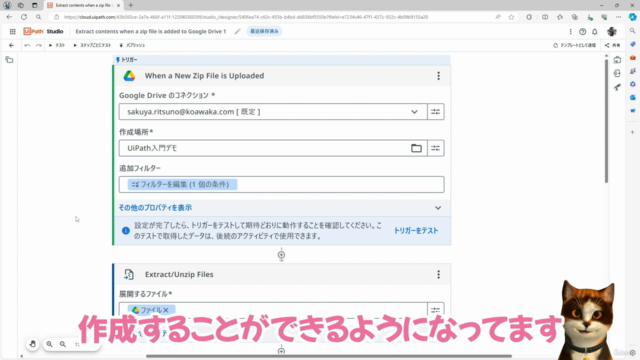Screen dimensions: 640x360
Task: Open options for Extract/Unzip Files activity
Action: pyautogui.click(x=438, y=274)
